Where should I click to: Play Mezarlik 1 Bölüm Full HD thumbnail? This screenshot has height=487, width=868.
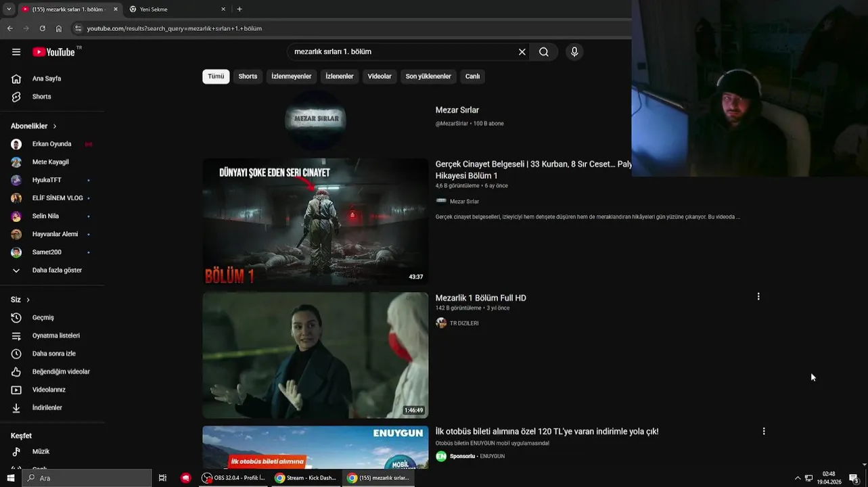[315, 355]
